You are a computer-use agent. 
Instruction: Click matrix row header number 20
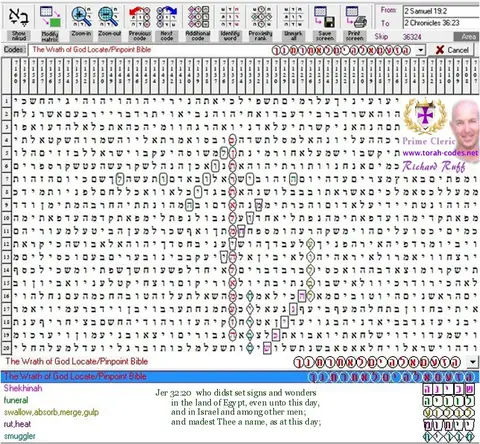pos(6,348)
